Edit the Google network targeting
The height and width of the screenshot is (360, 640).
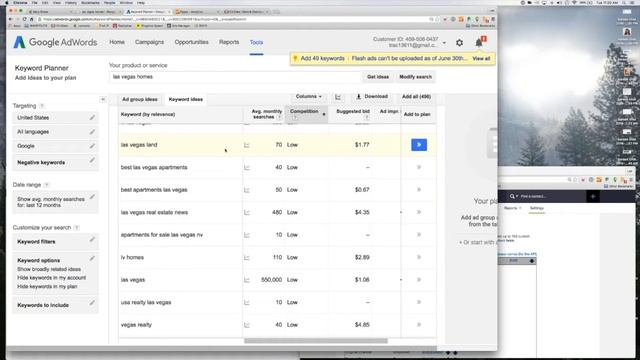pyautogui.click(x=92, y=146)
